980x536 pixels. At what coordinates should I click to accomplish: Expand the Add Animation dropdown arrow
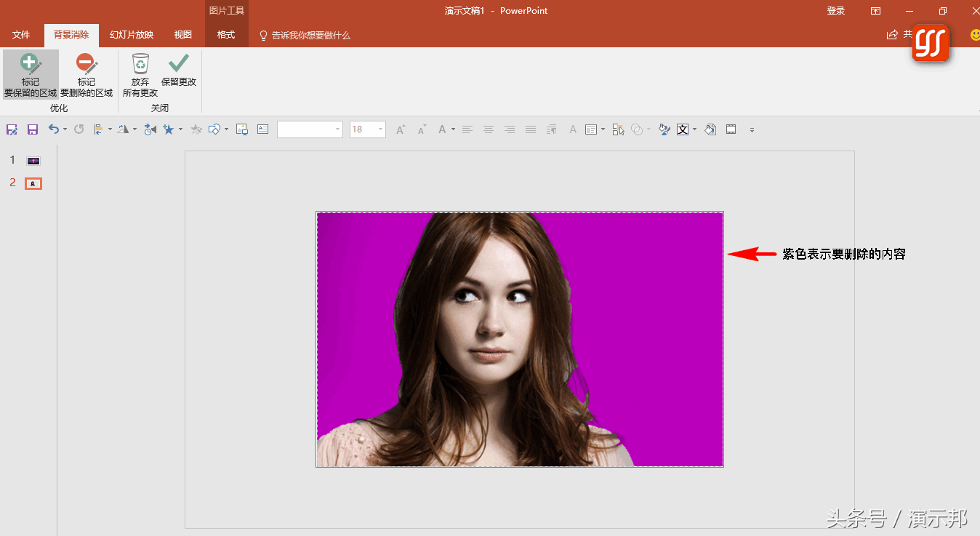180,129
